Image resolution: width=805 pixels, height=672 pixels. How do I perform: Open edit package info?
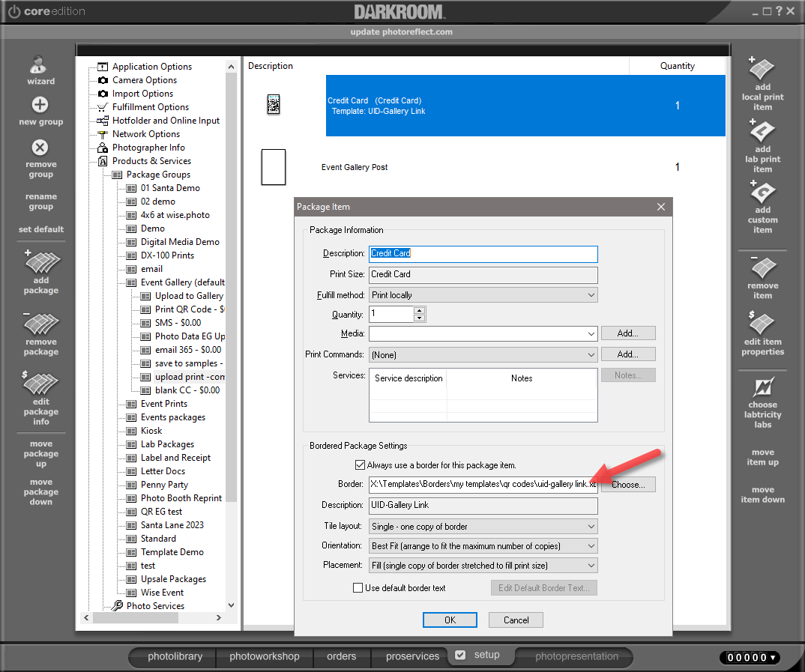41,398
